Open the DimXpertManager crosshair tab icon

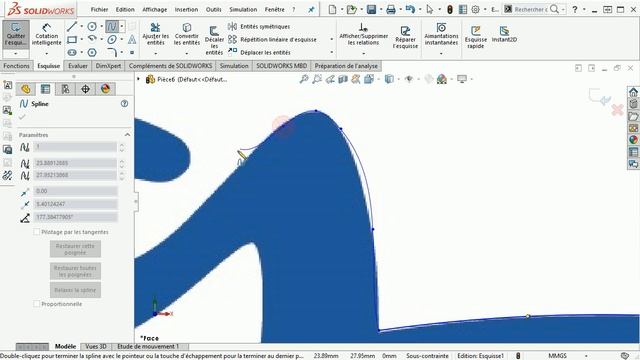pos(85,89)
